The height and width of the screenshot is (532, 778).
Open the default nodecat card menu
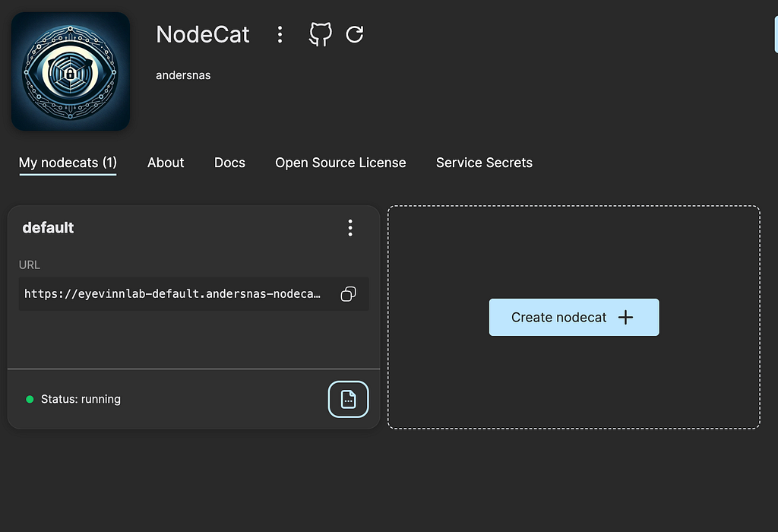click(350, 228)
